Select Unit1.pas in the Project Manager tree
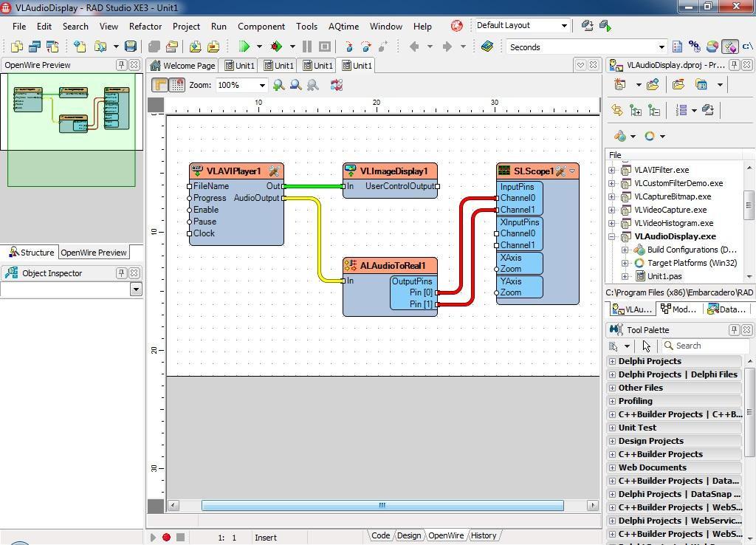This screenshot has width=756, height=545. [x=664, y=276]
